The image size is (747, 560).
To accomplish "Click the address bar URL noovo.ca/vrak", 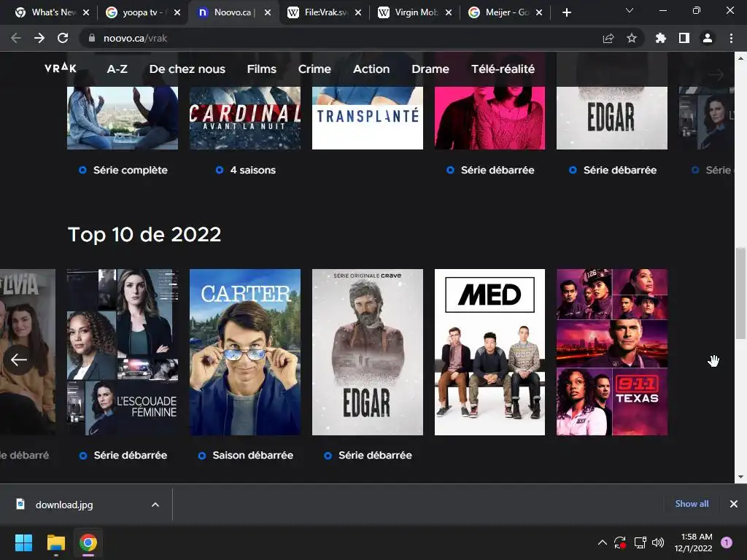I will pos(135,38).
